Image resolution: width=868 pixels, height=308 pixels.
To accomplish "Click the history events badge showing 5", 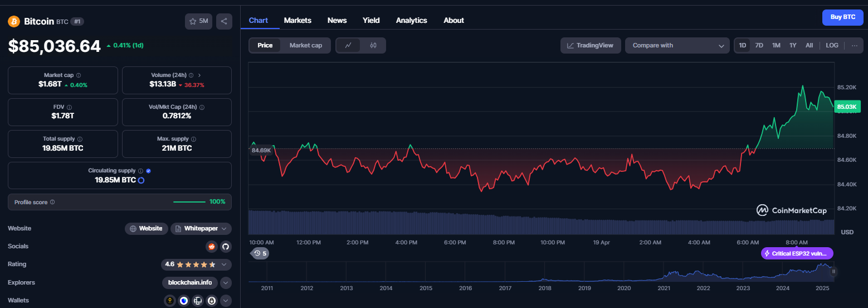I will pyautogui.click(x=260, y=253).
